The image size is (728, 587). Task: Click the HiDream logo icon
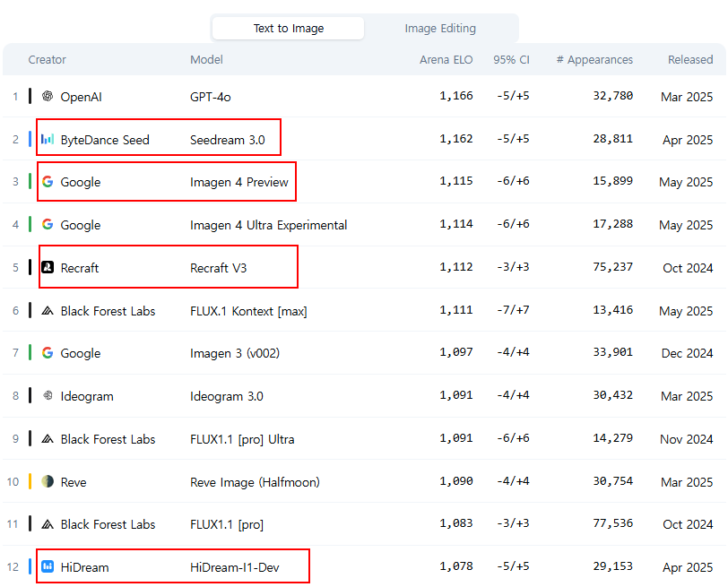coord(48,566)
